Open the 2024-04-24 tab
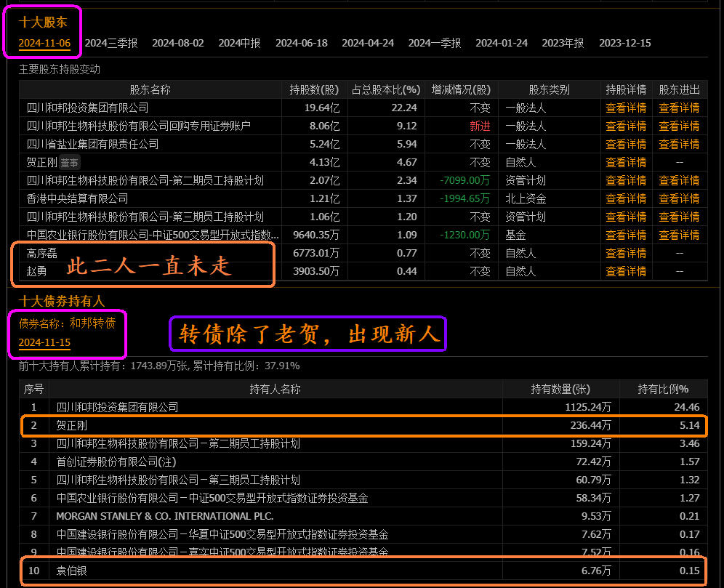Image resolution: width=724 pixels, height=588 pixels. [368, 43]
